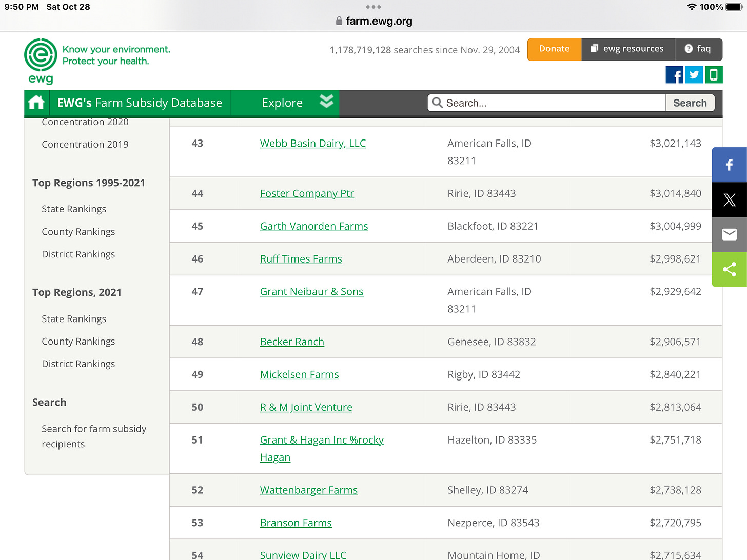747x560 pixels.
Task: Share by email floating side button
Action: click(x=730, y=234)
